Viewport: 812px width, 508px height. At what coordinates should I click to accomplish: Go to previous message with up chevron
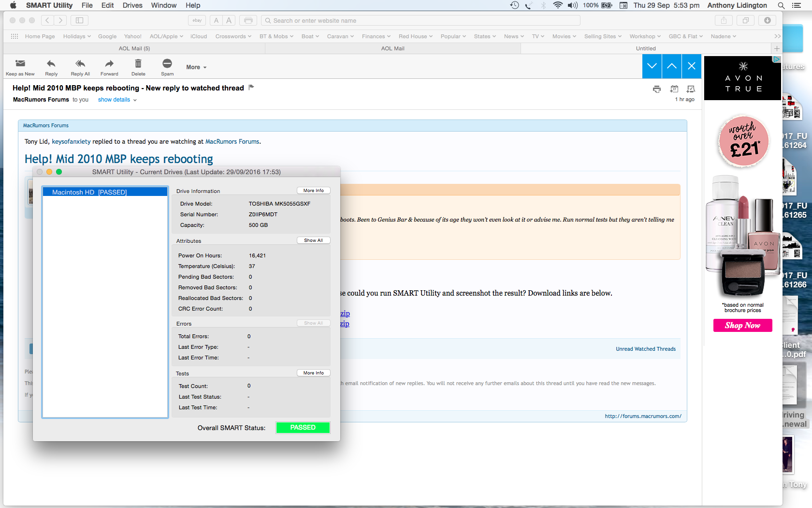click(672, 66)
